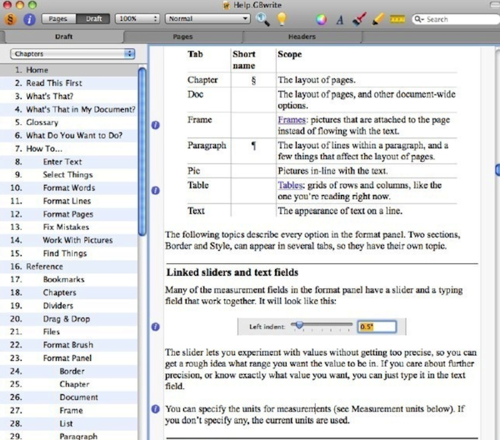Click the Left indent slider knob
This screenshot has height=440, width=500.
[x=299, y=325]
